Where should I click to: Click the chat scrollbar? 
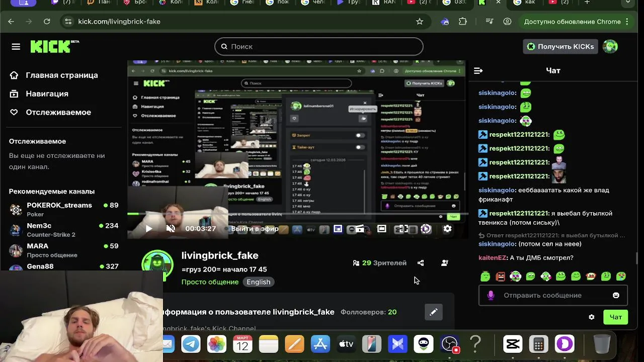coord(636,258)
